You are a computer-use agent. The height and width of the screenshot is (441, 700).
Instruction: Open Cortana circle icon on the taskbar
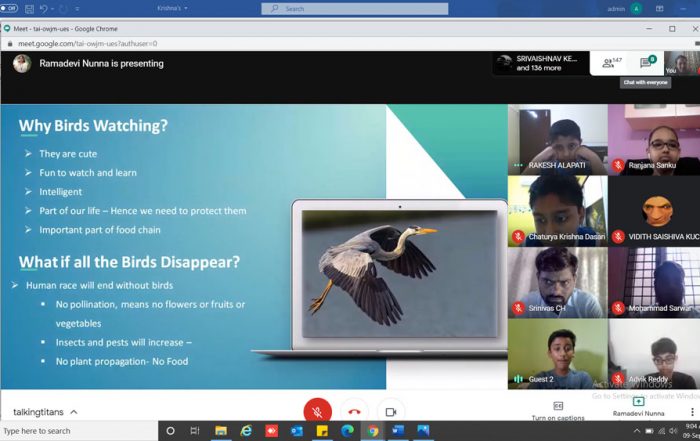[170, 431]
